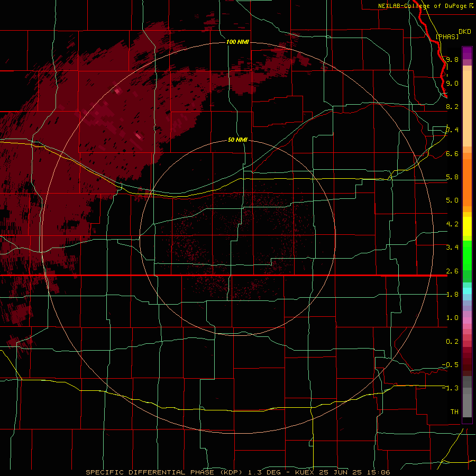This screenshot has width=476, height=476.
Task: Click the 9.0 scale value
Action: 452,83
